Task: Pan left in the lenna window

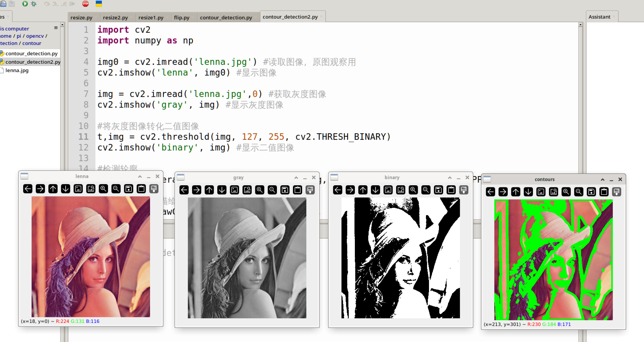Action: pyautogui.click(x=28, y=189)
